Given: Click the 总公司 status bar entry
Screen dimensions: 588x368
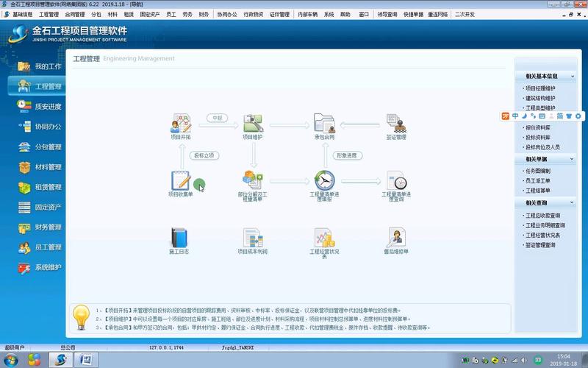Looking at the screenshot, I should pos(68,347).
